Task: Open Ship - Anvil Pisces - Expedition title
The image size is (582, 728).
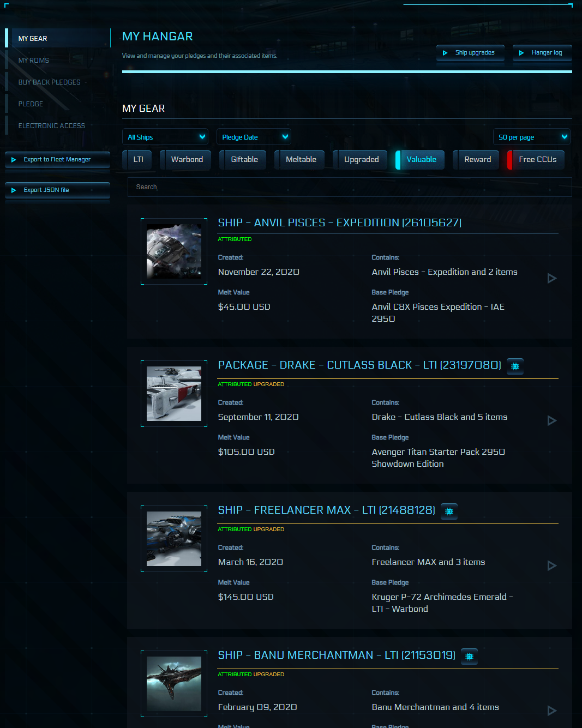Action: tap(340, 222)
